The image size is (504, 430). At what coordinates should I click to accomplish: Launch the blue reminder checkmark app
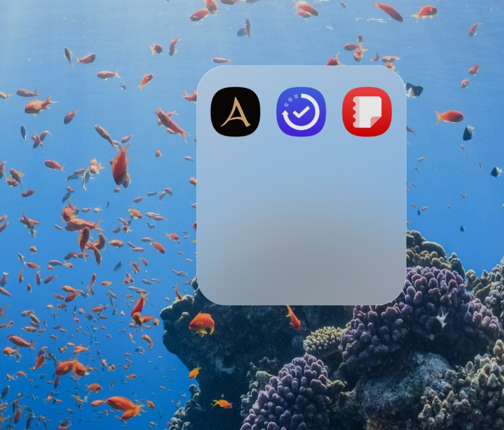(x=301, y=112)
